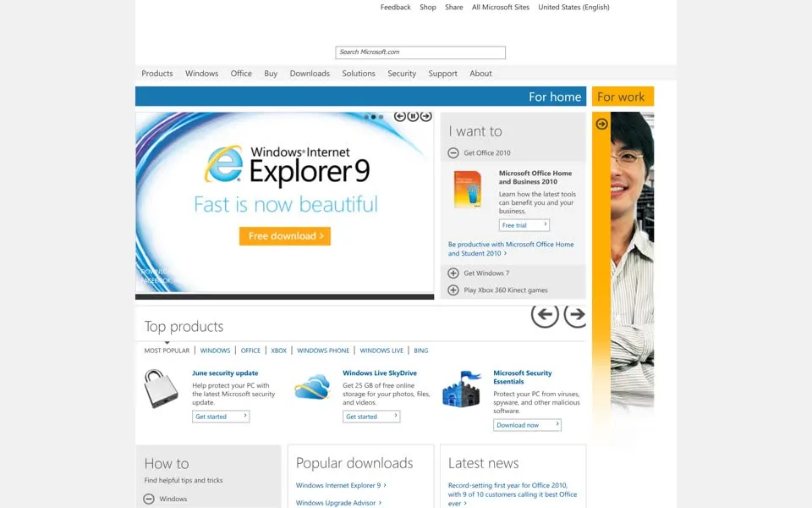Select the OFFICE product tab
The image size is (812, 508).
[250, 351]
